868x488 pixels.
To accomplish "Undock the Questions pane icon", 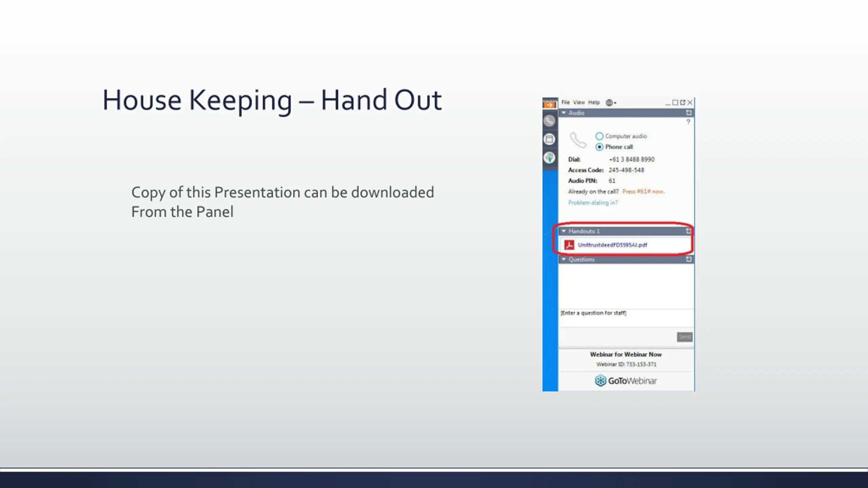I will click(x=689, y=259).
